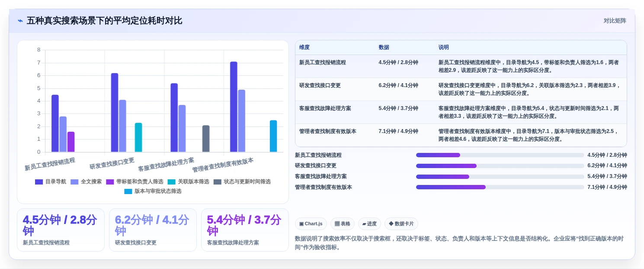644x269 pixels.
Task: Select table cell 新员工查找报销流程
Action: [323, 63]
